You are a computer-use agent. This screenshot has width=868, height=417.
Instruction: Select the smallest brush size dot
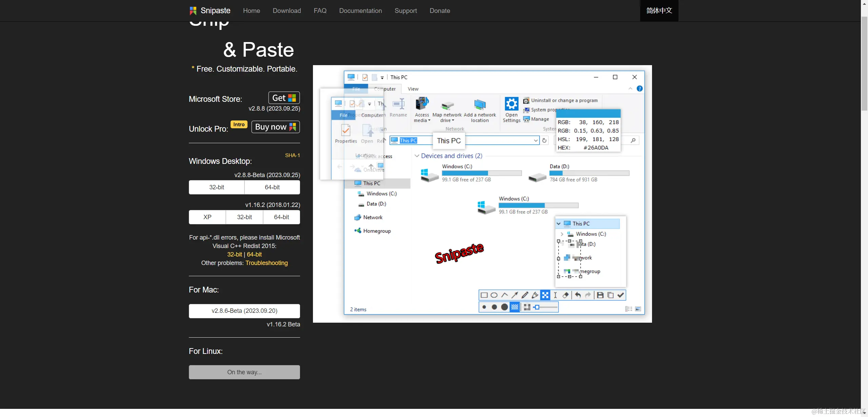(x=484, y=307)
